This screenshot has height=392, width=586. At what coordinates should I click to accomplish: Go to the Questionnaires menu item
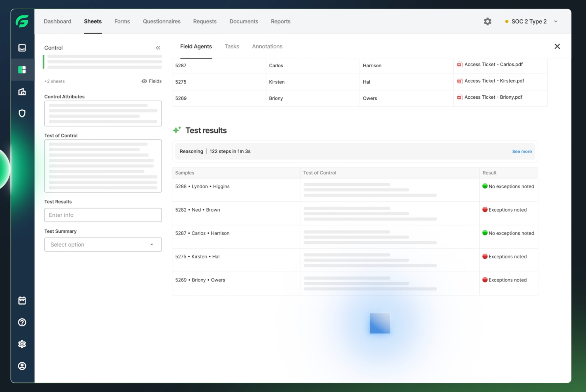[x=161, y=21]
